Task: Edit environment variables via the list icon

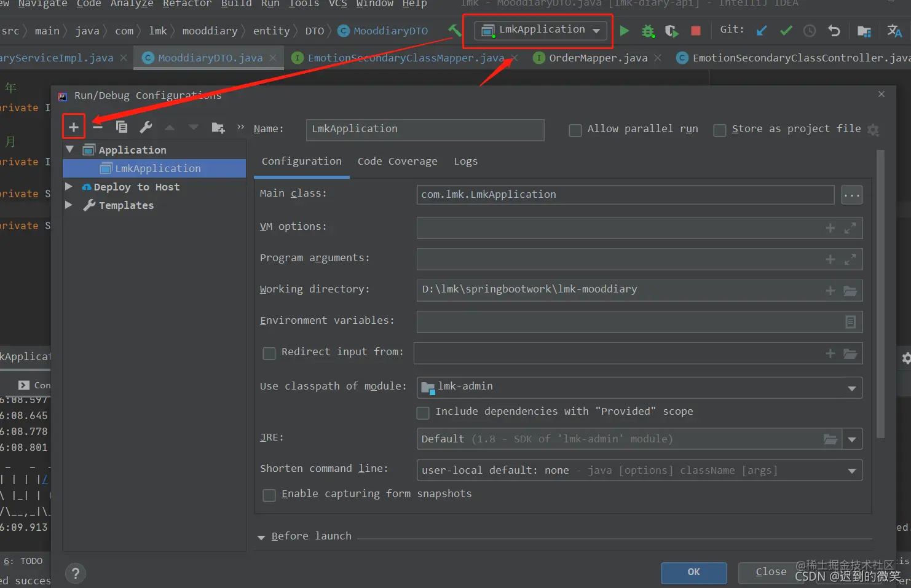Action: tap(851, 322)
